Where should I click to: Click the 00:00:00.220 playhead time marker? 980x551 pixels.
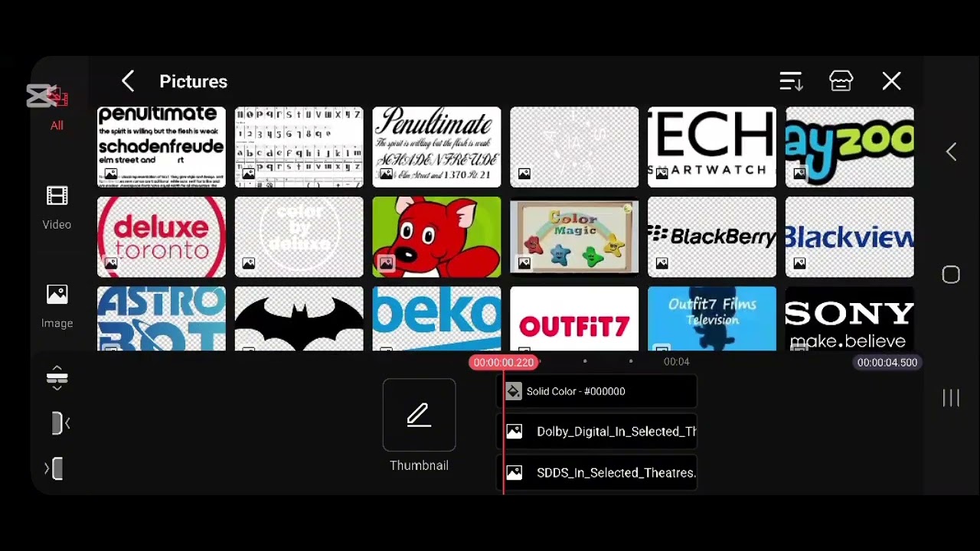coord(503,362)
